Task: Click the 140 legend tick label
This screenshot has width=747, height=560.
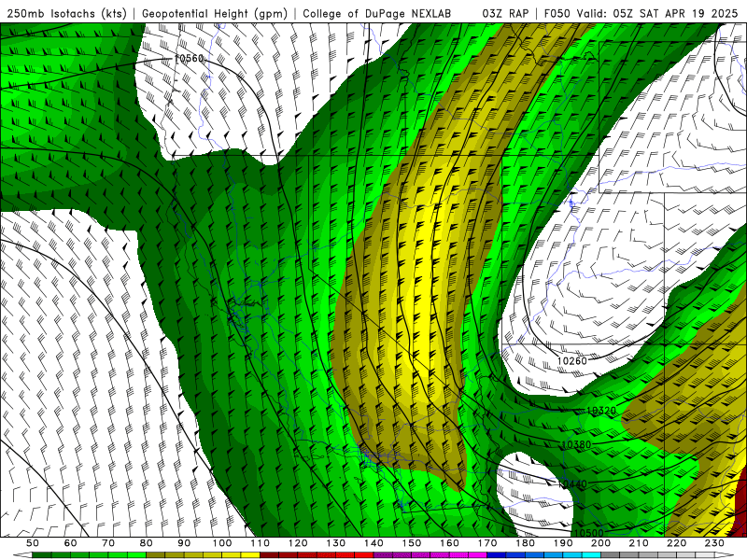Action: point(373,543)
